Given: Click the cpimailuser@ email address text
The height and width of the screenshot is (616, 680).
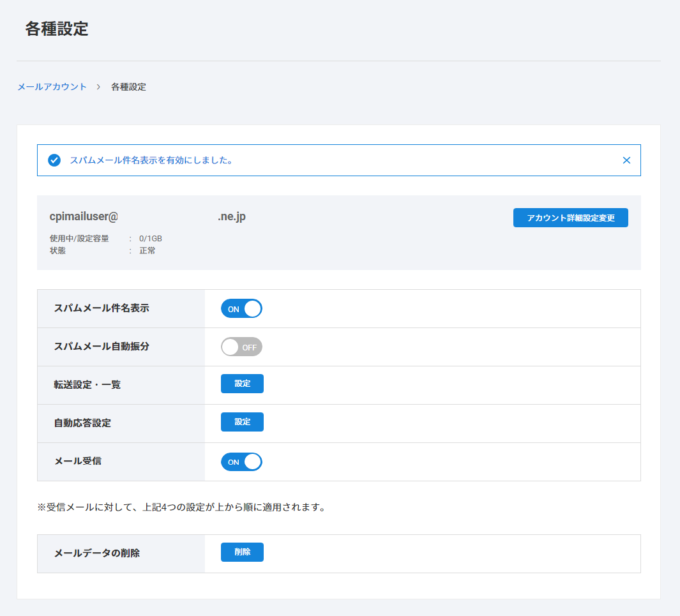Looking at the screenshot, I should coord(84,216).
